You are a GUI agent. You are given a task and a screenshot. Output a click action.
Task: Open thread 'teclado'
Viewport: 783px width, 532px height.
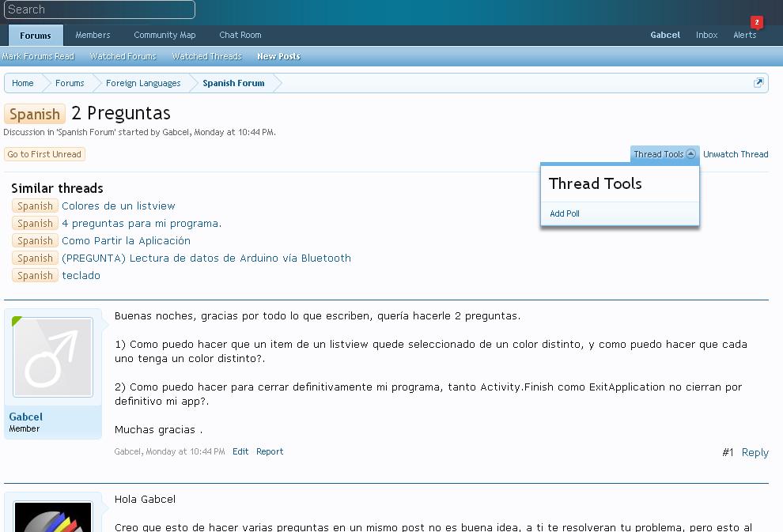click(x=81, y=275)
